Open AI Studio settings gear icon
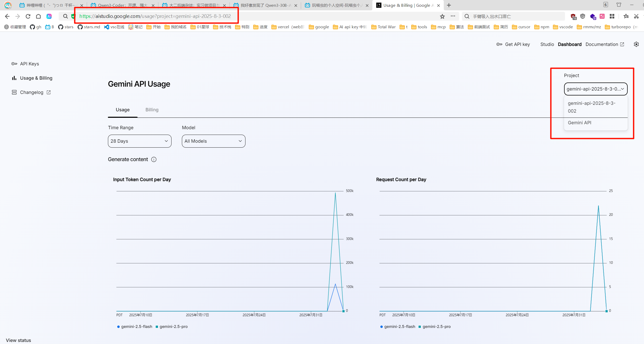644x344 pixels. (636, 44)
